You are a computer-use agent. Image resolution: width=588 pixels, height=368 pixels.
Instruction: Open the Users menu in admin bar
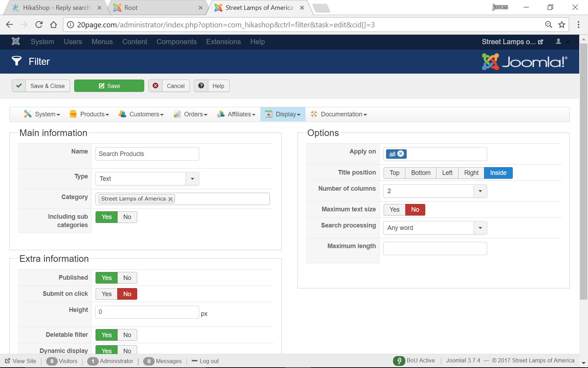(73, 42)
